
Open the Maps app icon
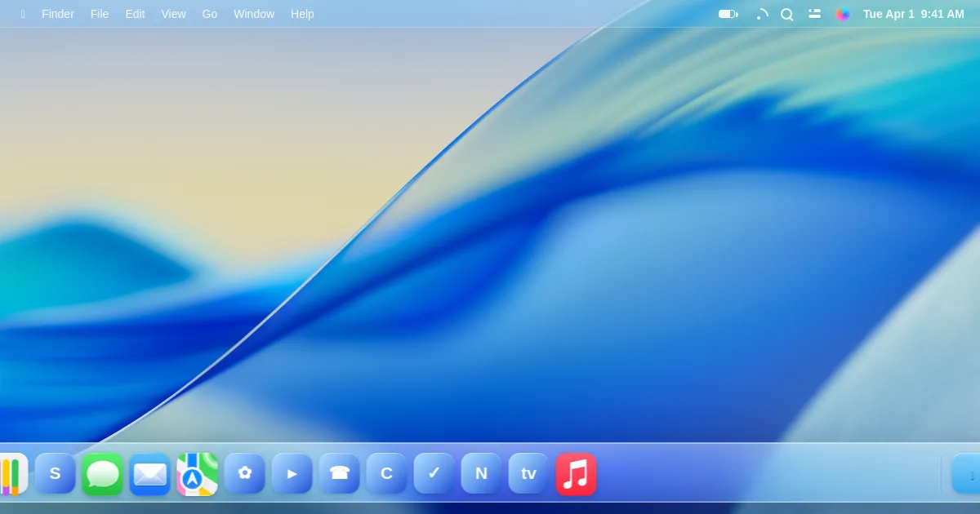click(x=197, y=474)
